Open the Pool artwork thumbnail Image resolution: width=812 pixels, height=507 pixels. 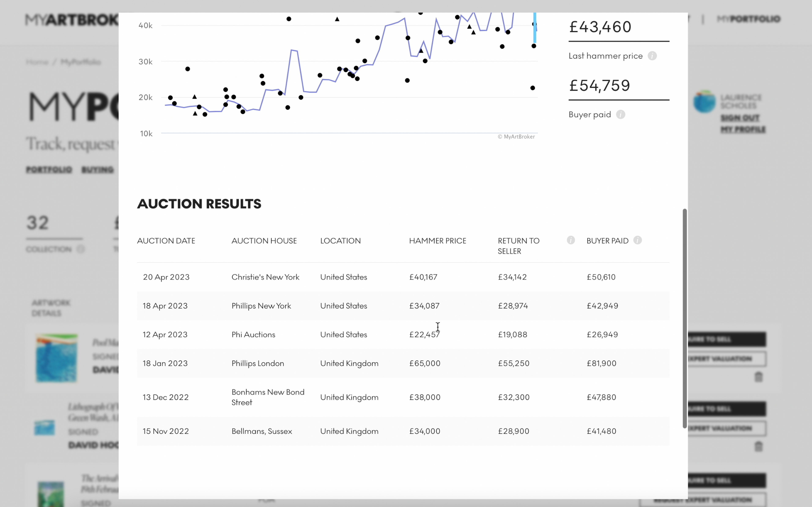56,358
